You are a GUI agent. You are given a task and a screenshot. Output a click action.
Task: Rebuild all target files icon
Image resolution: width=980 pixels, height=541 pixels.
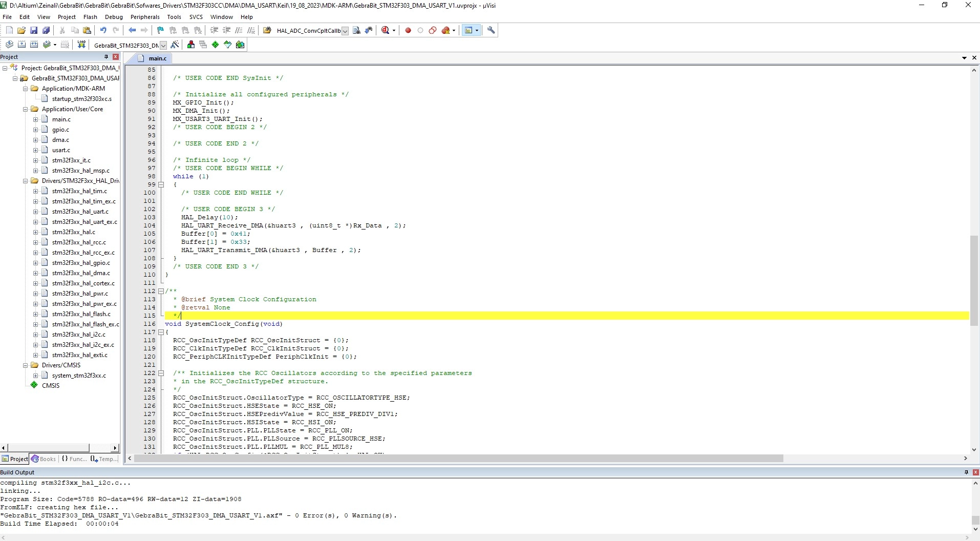(34, 45)
